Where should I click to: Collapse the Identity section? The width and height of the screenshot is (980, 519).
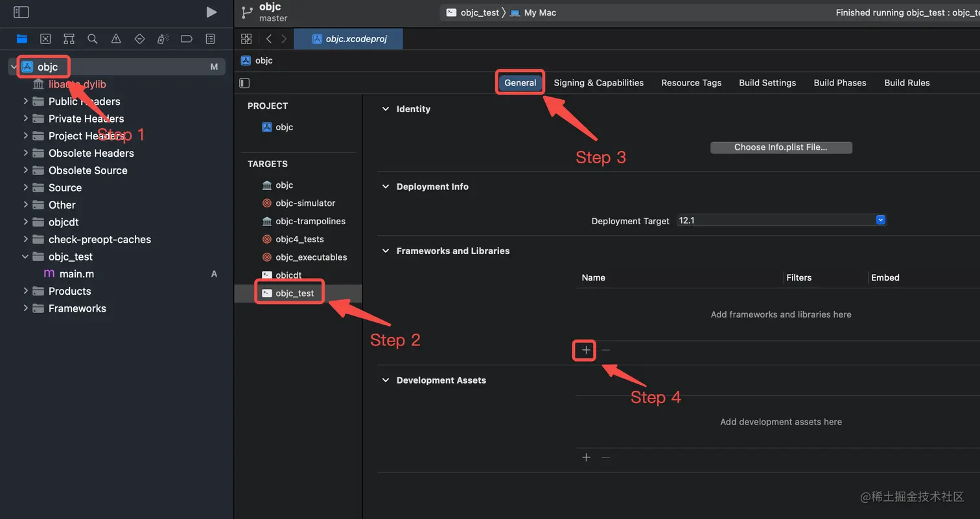click(x=386, y=109)
